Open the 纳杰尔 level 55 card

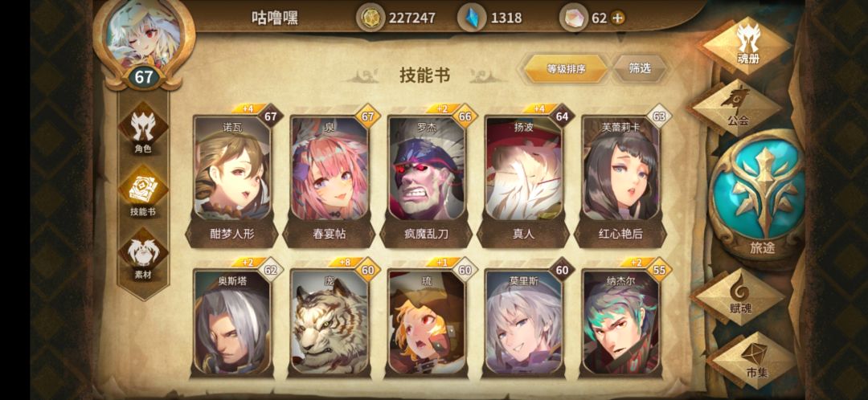coord(620,321)
